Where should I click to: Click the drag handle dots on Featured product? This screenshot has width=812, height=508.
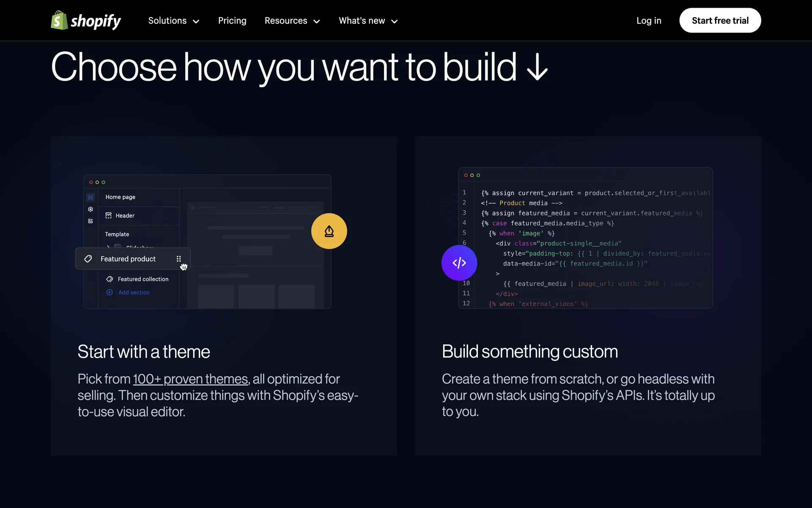179,259
